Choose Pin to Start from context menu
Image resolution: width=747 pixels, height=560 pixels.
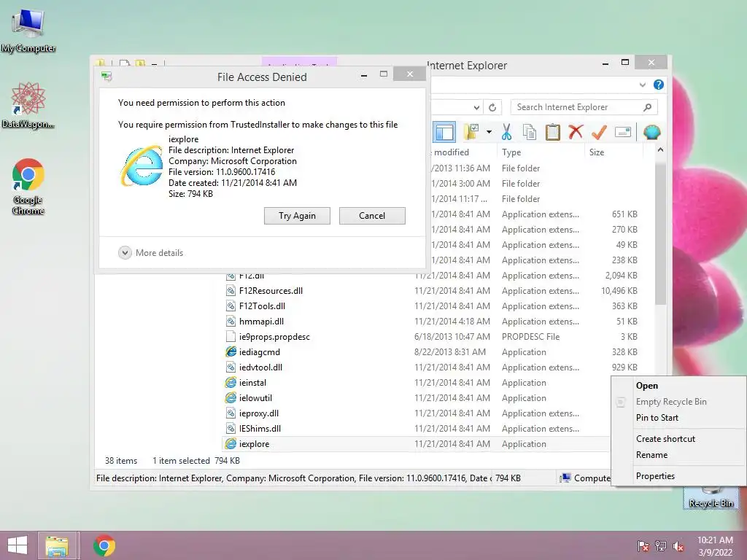(678, 418)
